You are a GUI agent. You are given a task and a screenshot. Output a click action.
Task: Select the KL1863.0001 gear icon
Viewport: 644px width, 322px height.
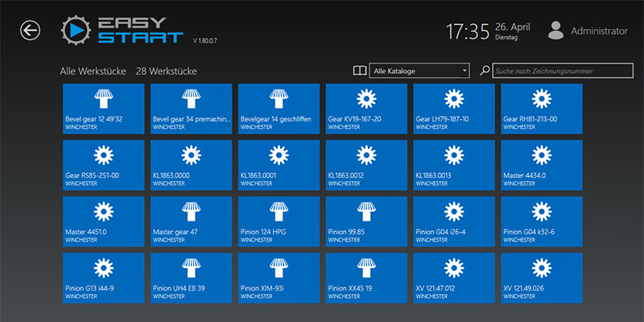point(279,155)
